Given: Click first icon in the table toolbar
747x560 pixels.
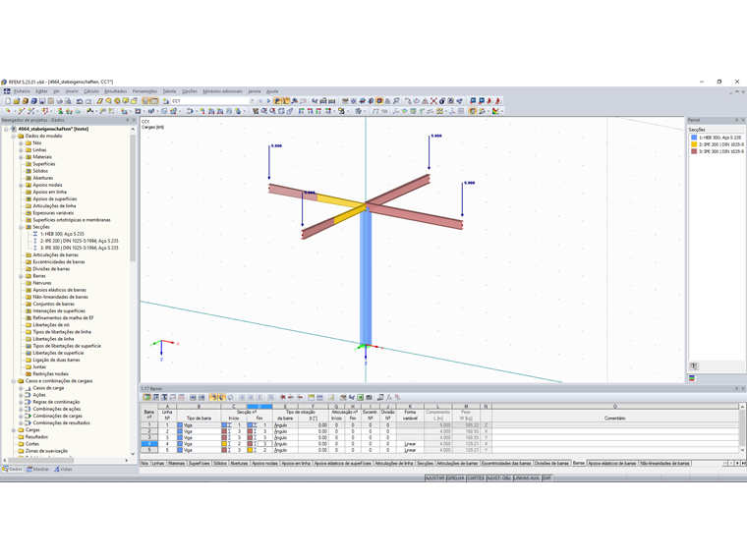Looking at the screenshot, I should [146, 397].
